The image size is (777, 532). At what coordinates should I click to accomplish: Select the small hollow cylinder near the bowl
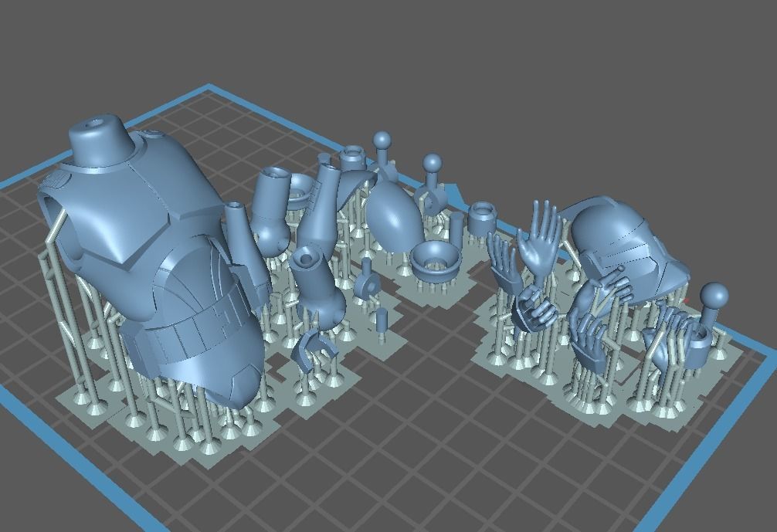click(481, 217)
